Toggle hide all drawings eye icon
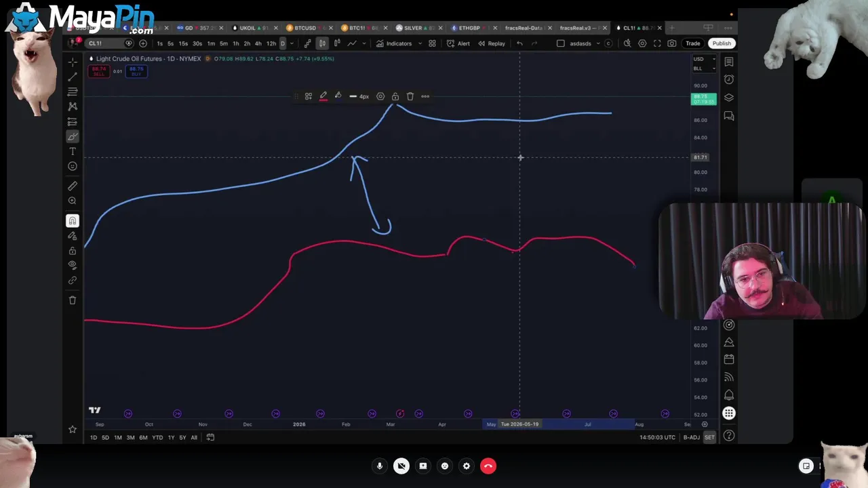 pyautogui.click(x=73, y=266)
